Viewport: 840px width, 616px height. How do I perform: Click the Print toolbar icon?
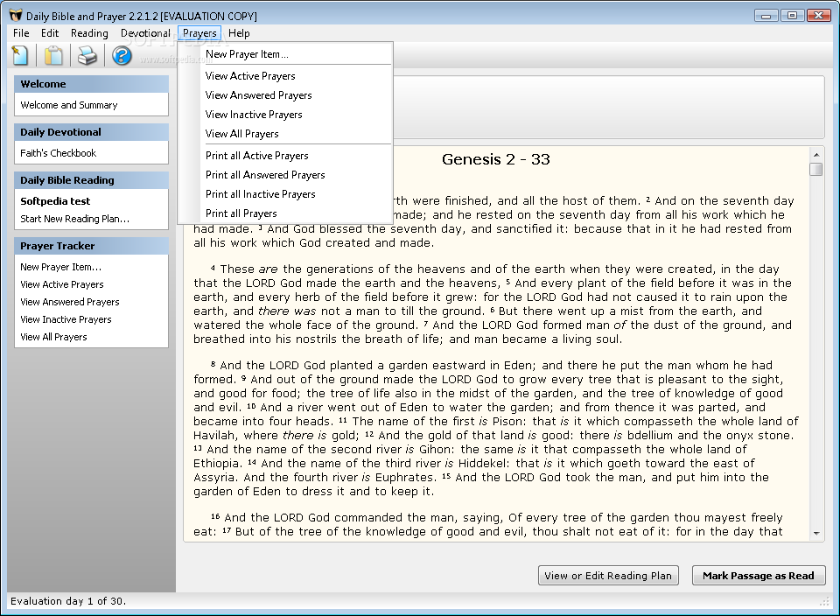coord(87,55)
